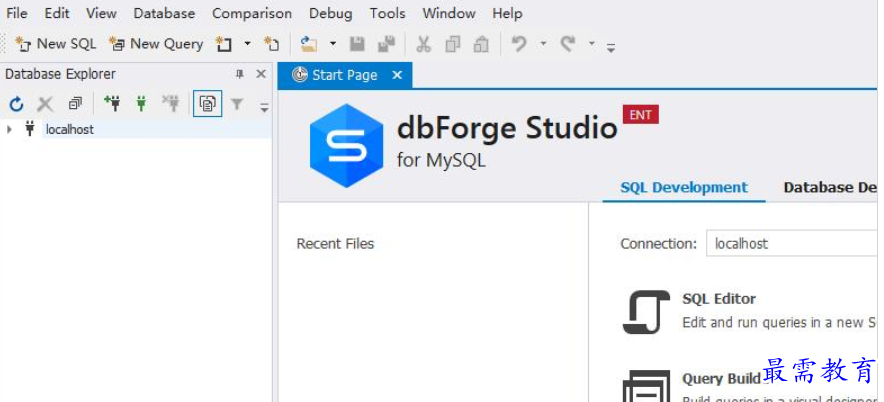
Task: Click the collapse all icon in Database Explorer
Action: coord(75,104)
